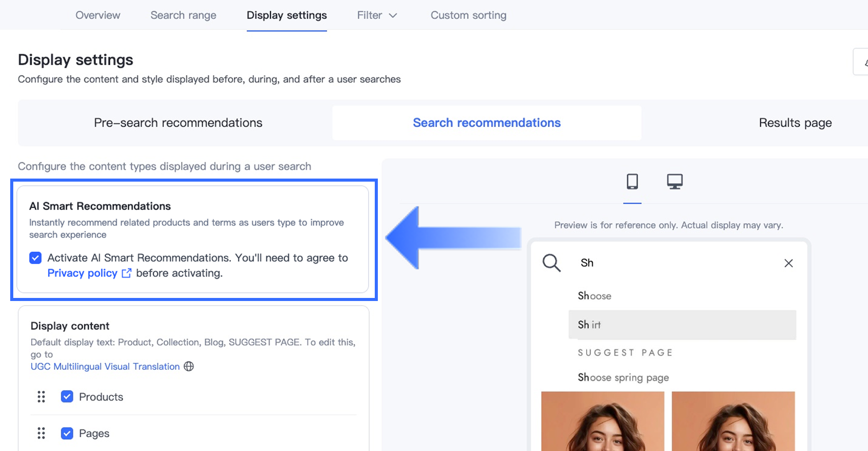The width and height of the screenshot is (868, 451).
Task: Click the drag handle beside Products
Action: coord(41,397)
